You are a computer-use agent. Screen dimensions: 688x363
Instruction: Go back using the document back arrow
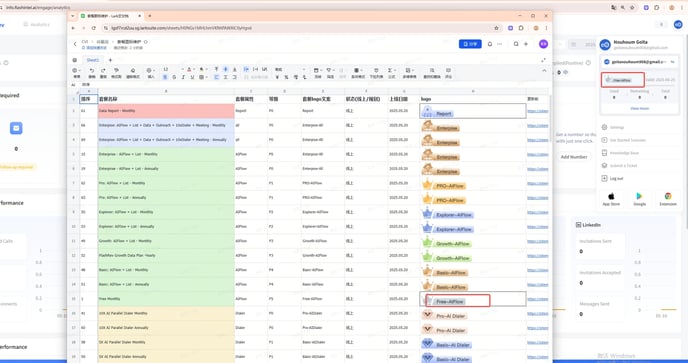click(75, 44)
